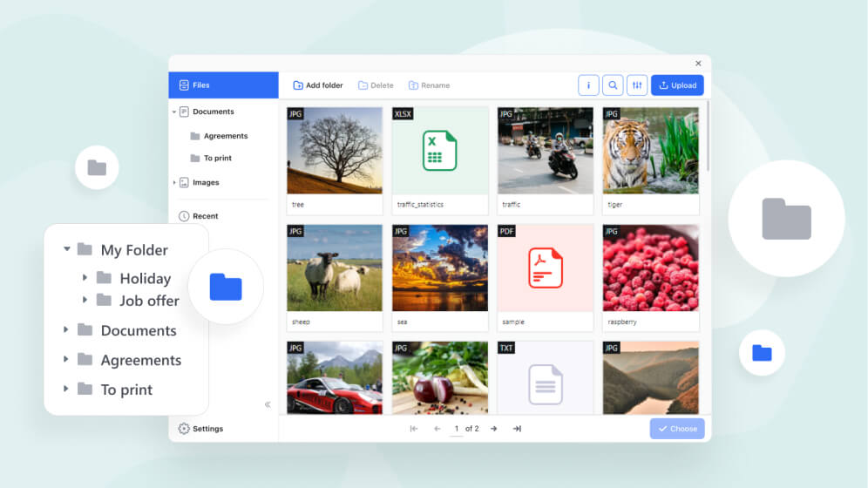The height and width of the screenshot is (488, 868).
Task: Click the Recent clock icon in sidebar
Action: tap(184, 216)
